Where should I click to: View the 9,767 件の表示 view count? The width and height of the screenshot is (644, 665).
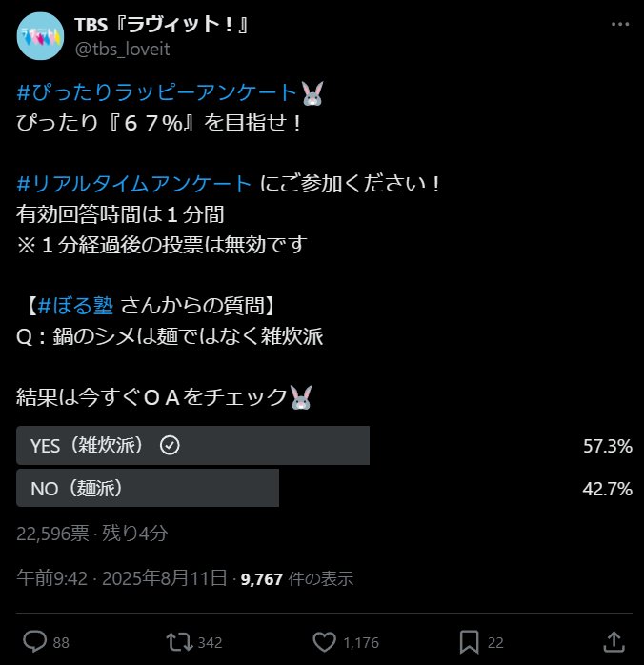coord(297,578)
